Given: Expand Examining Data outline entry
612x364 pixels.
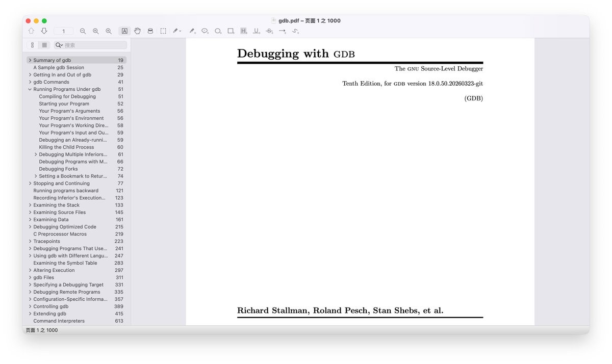Looking at the screenshot, I should [x=30, y=219].
